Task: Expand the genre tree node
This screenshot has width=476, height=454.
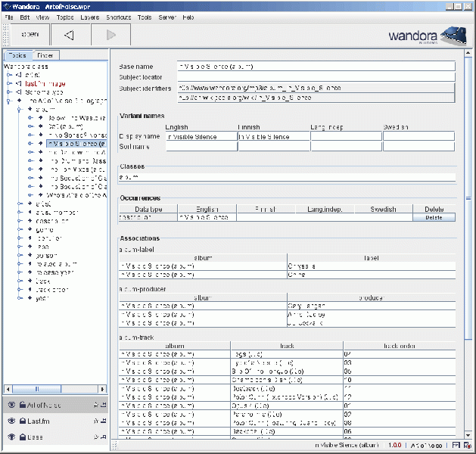Action: click(x=19, y=229)
